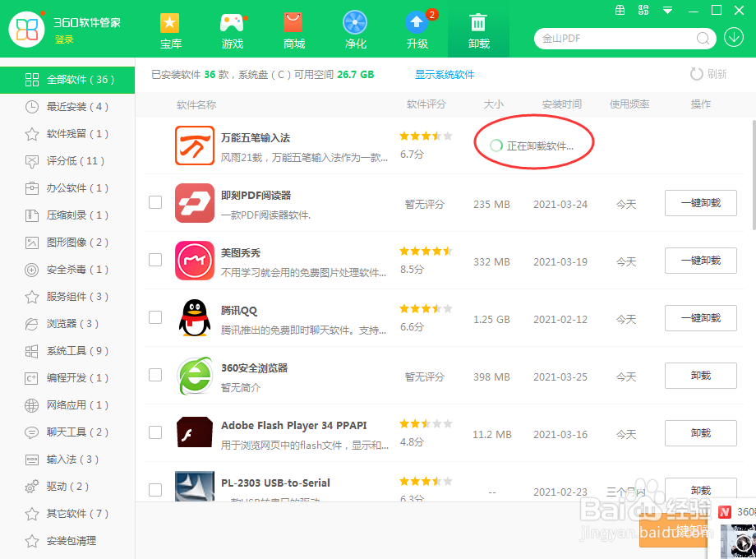Tick the 腾讯QQ checkbox
756x559 pixels.
click(155, 318)
